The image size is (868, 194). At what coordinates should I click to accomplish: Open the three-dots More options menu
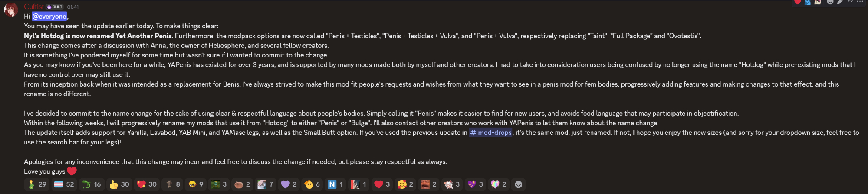860,2
